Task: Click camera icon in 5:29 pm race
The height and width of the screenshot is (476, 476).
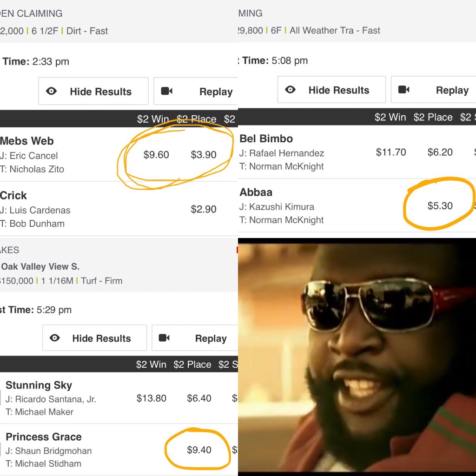Action: pyautogui.click(x=164, y=338)
